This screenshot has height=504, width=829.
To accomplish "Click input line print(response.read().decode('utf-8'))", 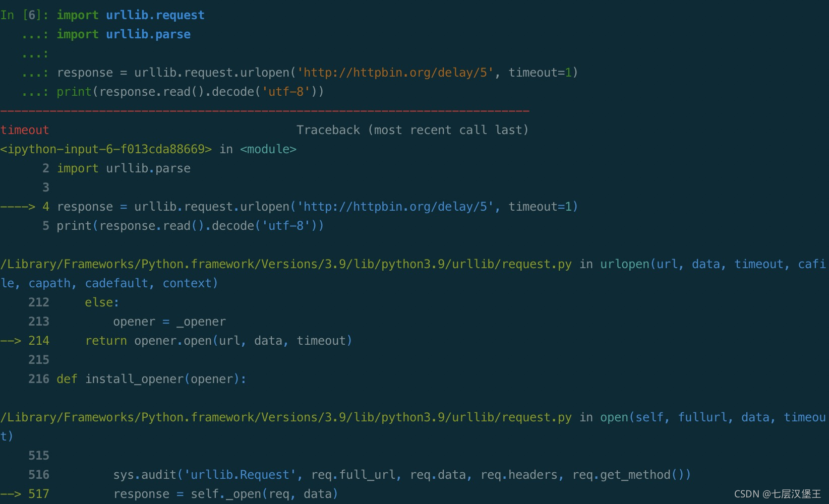I will pos(190,92).
